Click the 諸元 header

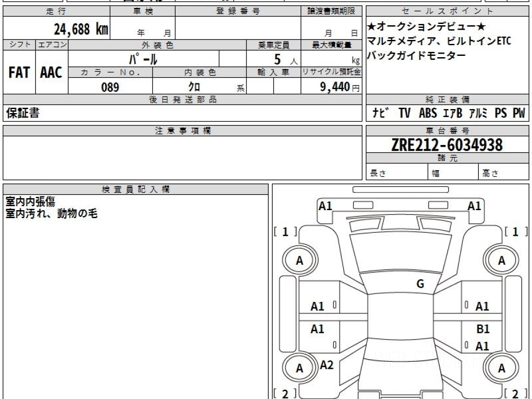(x=448, y=158)
